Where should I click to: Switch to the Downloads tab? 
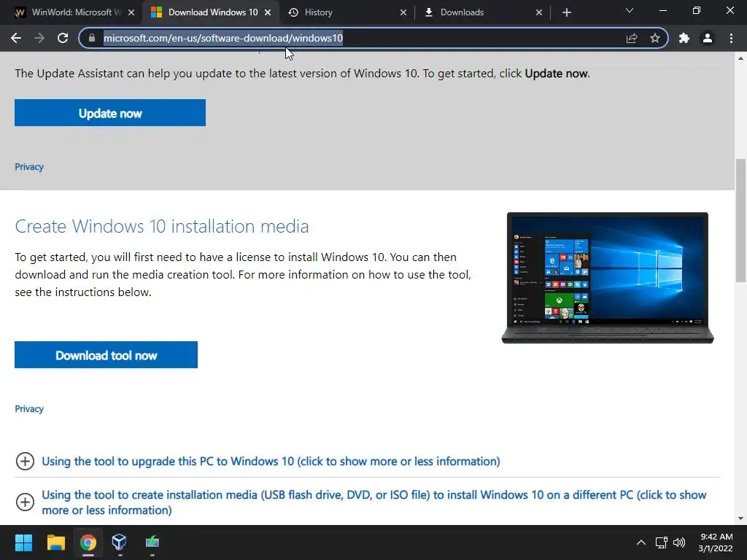click(x=484, y=12)
